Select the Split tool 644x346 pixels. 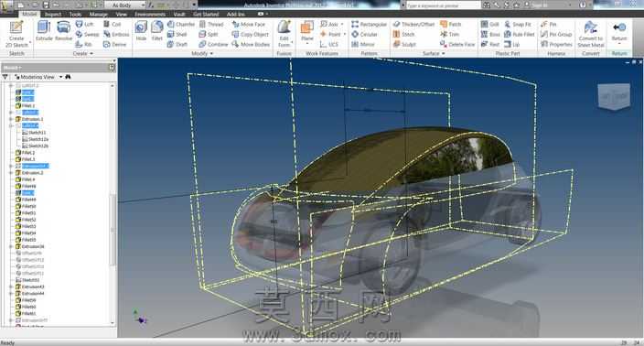pyautogui.click(x=209, y=35)
